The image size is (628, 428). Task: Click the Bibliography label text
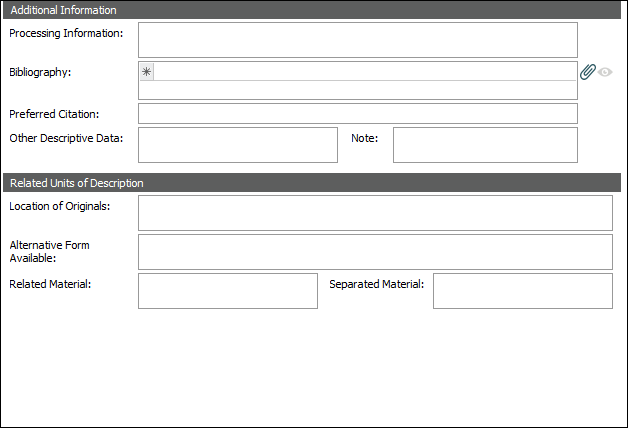point(40,72)
